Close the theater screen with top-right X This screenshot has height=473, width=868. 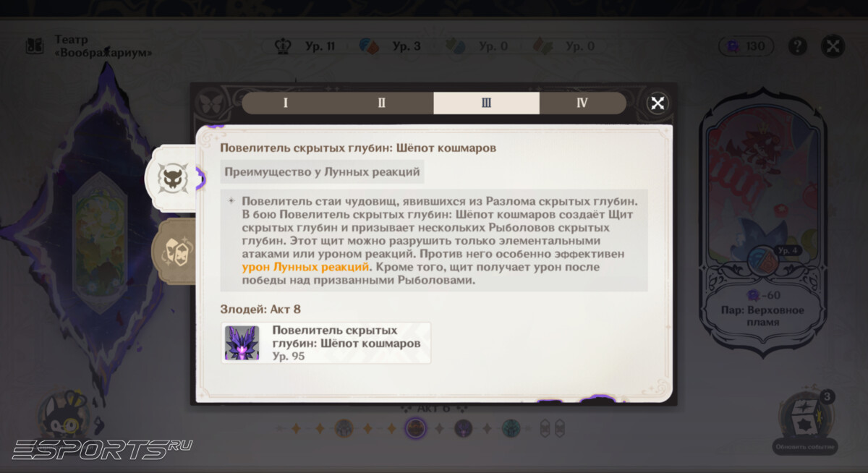click(833, 46)
